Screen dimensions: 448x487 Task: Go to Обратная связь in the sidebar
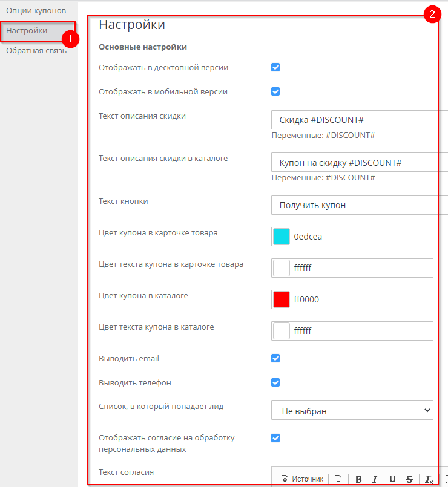[36, 50]
